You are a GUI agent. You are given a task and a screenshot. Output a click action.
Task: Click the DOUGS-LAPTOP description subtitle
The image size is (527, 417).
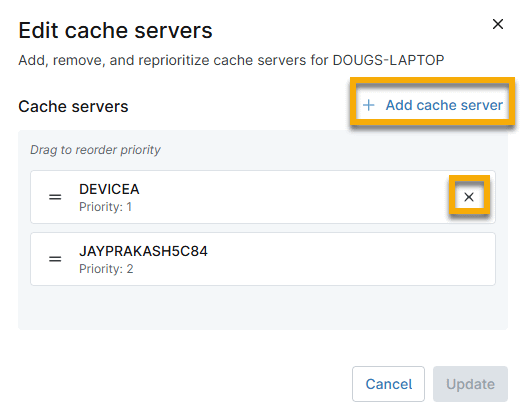[x=231, y=60]
